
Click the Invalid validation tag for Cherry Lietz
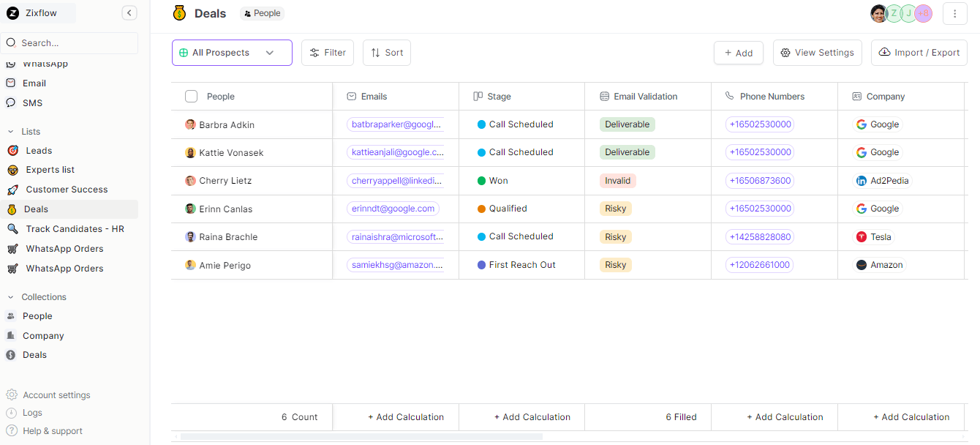pos(617,181)
